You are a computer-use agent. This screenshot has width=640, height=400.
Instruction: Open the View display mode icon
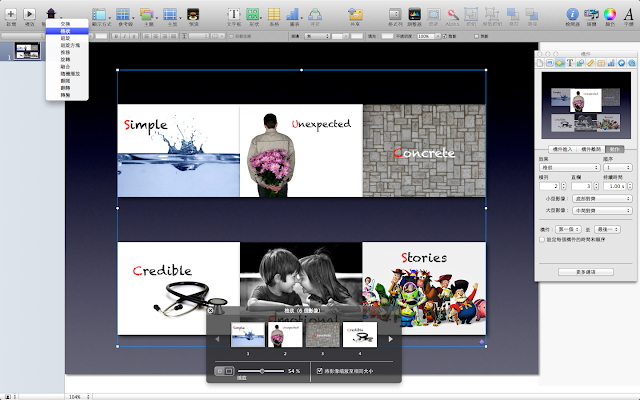pyautogui.click(x=99, y=14)
